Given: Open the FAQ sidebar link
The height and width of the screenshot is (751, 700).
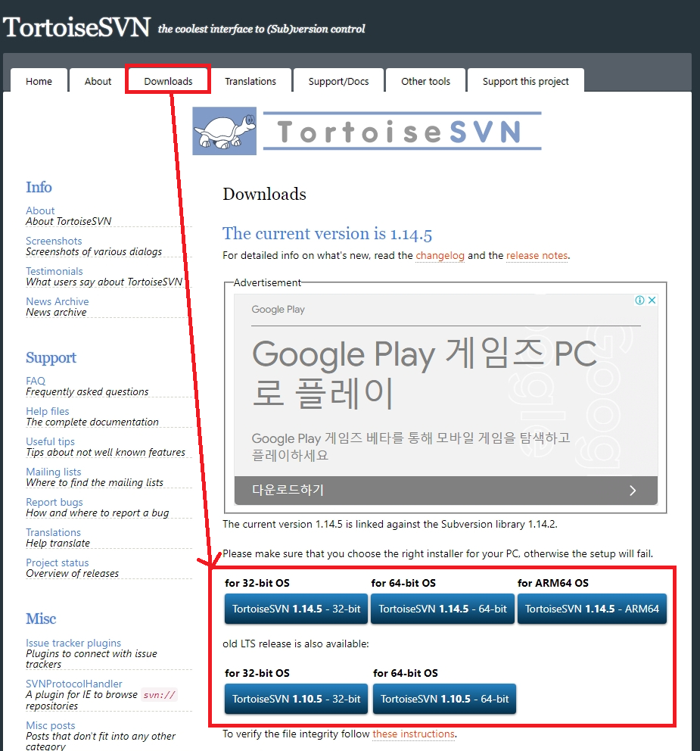Looking at the screenshot, I should click(x=36, y=381).
